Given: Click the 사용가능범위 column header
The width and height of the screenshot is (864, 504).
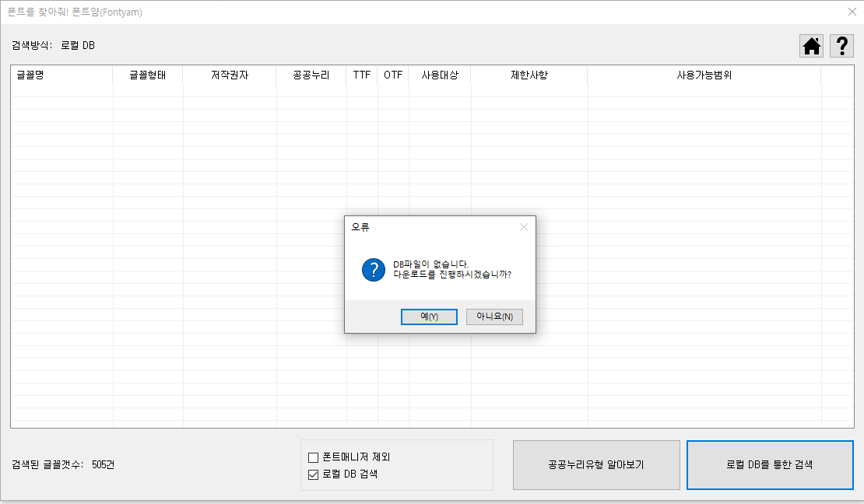Looking at the screenshot, I should click(704, 75).
